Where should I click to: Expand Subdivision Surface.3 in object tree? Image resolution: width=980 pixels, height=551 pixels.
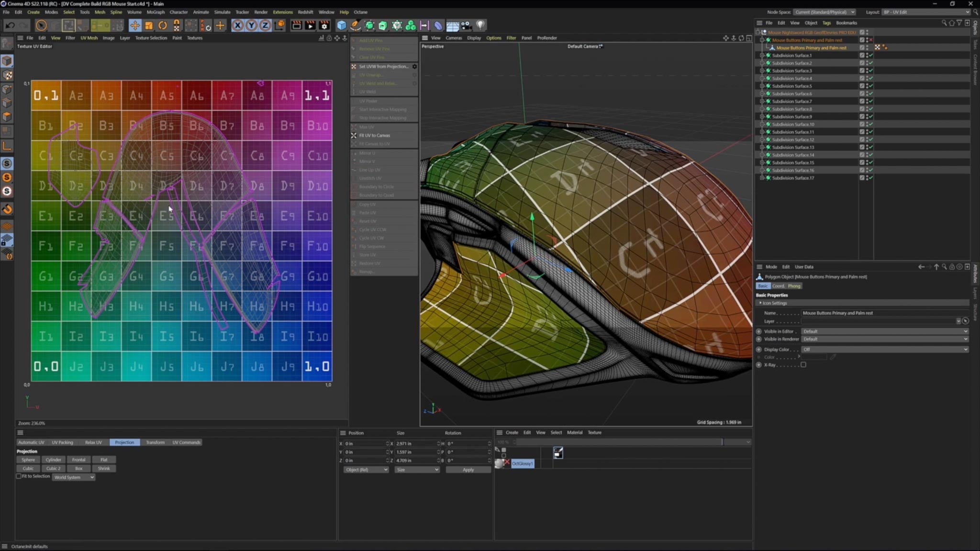coord(762,71)
